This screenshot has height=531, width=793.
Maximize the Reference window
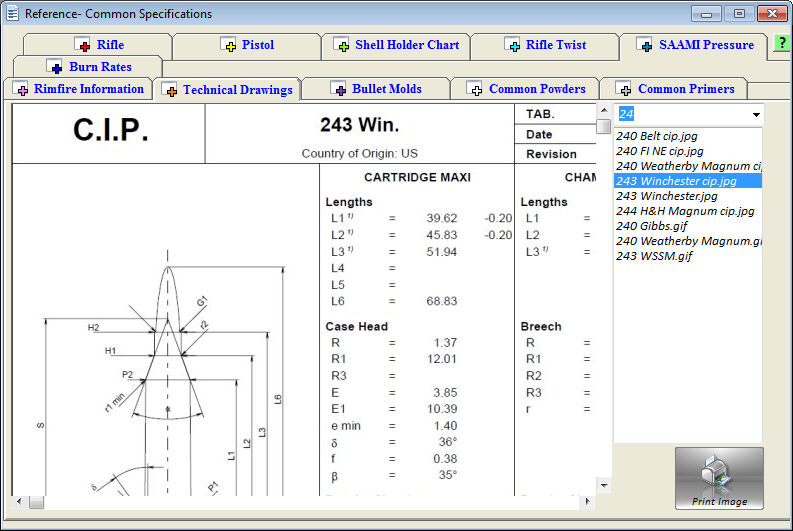click(739, 14)
